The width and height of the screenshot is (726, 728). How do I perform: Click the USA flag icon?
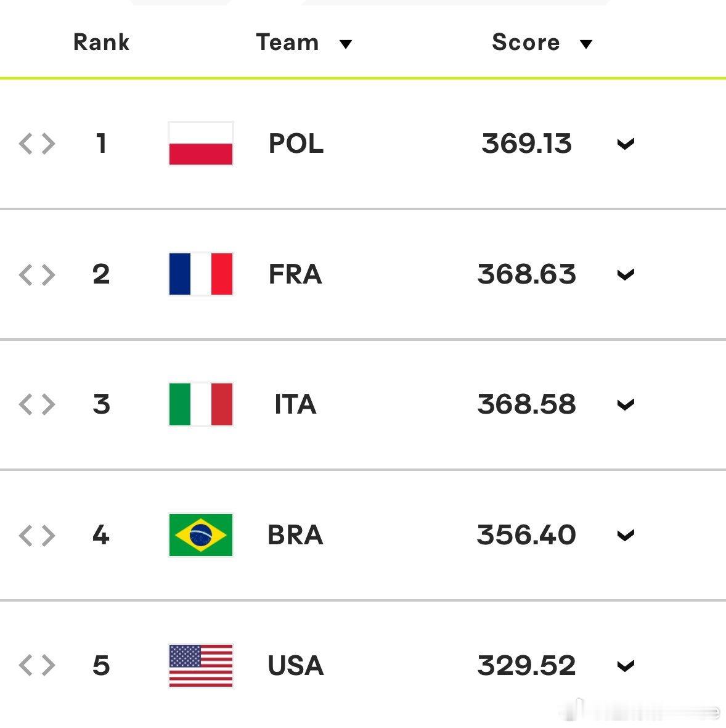pyautogui.click(x=200, y=665)
